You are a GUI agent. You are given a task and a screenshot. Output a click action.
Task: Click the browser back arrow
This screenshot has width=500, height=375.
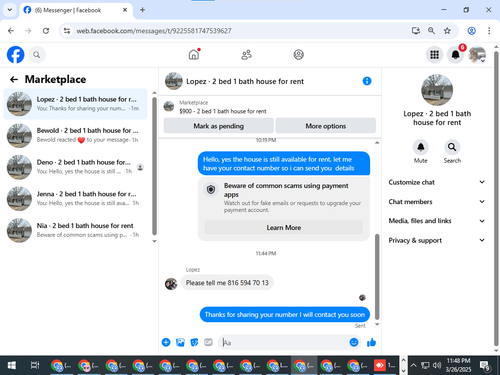point(11,31)
